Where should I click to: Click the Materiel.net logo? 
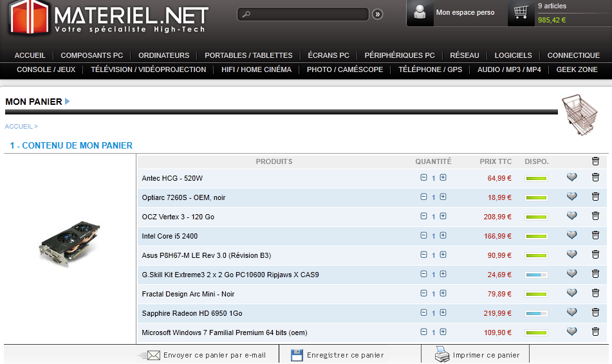[108, 18]
